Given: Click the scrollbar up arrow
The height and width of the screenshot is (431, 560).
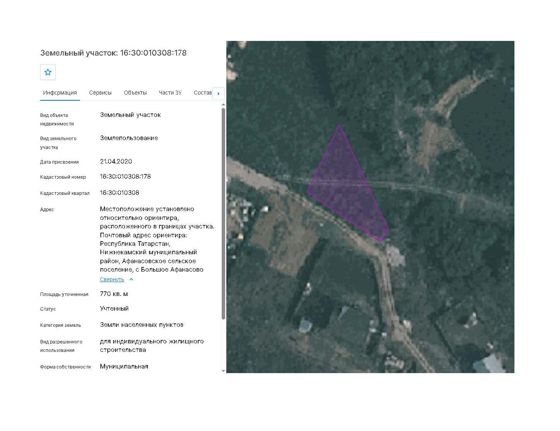Looking at the screenshot, I should [224, 105].
